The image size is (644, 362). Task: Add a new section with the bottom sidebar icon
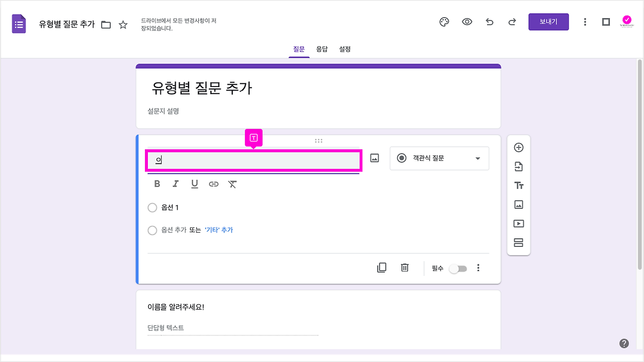tap(518, 242)
